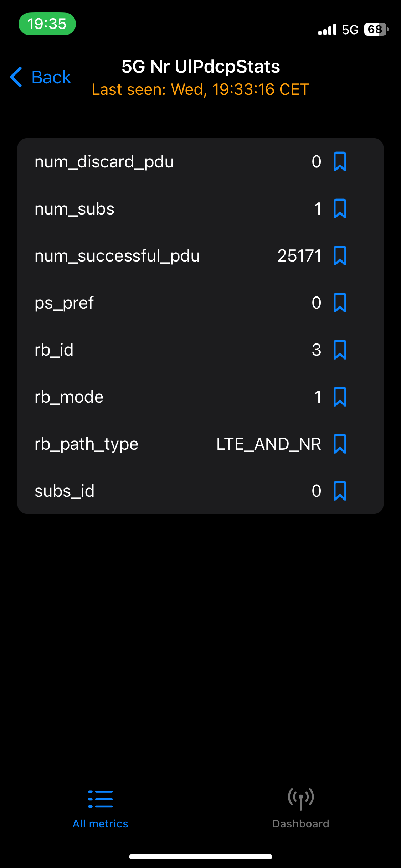Tap the rb_path_type bookmark icon
Screen dimensions: 401x868
340,444
